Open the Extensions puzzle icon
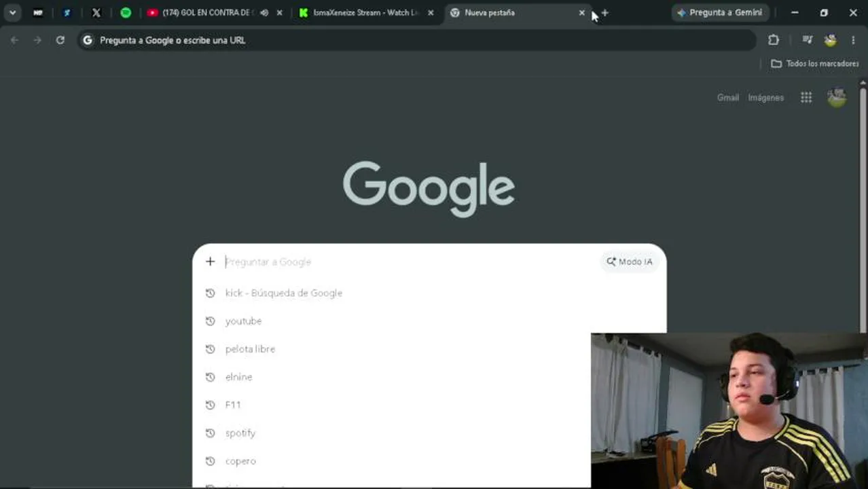The width and height of the screenshot is (868, 489). 773,40
